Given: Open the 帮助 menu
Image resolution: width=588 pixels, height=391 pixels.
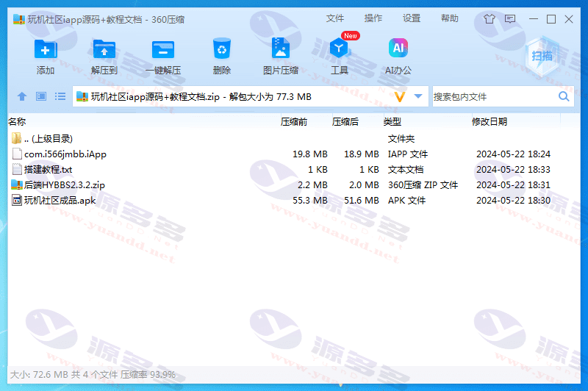Looking at the screenshot, I should (450, 18).
